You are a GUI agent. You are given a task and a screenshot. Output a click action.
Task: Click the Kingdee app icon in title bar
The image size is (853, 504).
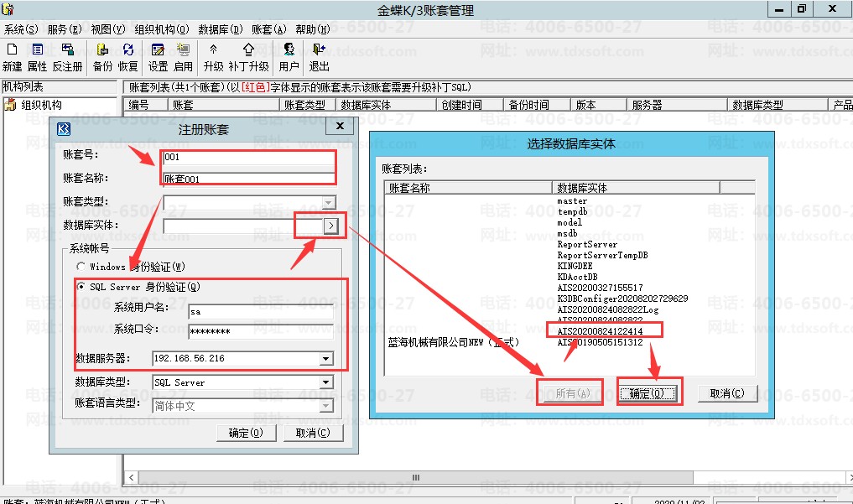(8, 9)
